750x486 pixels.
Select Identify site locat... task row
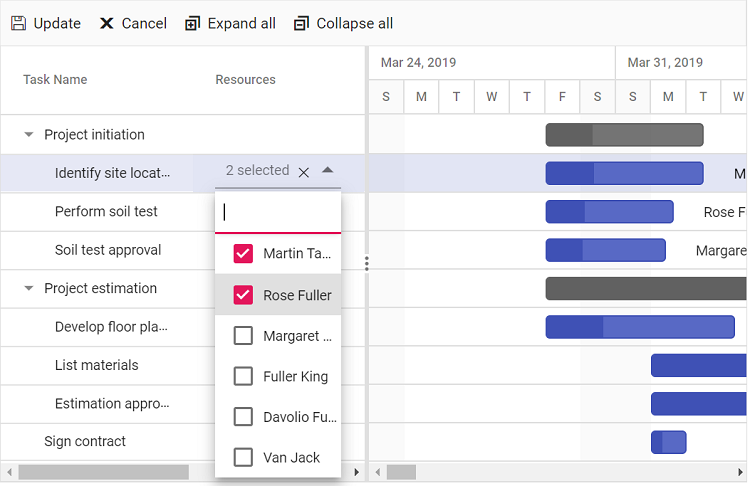[x=112, y=173]
